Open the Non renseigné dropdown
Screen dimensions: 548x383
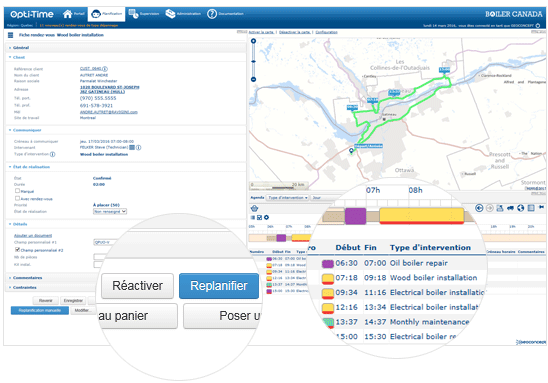[x=110, y=211]
